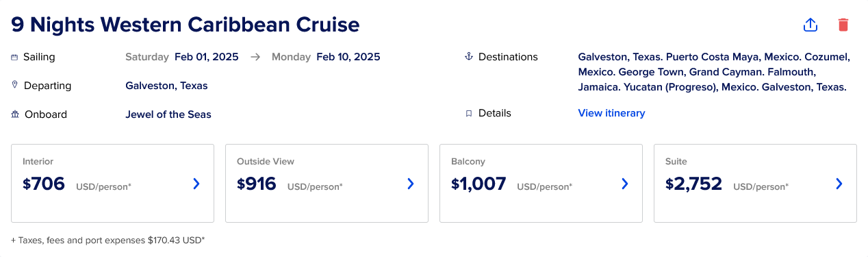Choose the Suite $2,752 price card
868x257 pixels.
(x=756, y=183)
